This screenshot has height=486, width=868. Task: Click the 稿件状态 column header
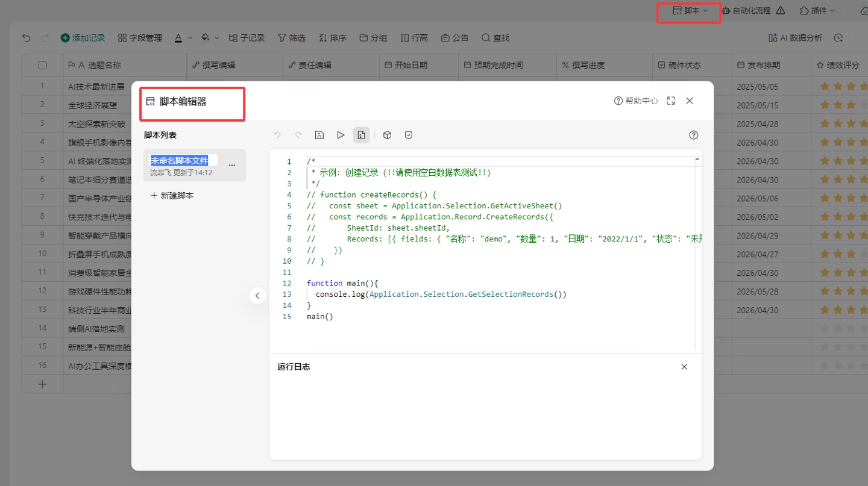coord(692,65)
